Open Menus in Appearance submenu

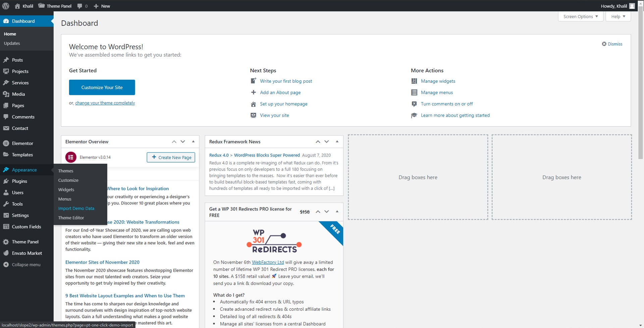[x=65, y=199]
